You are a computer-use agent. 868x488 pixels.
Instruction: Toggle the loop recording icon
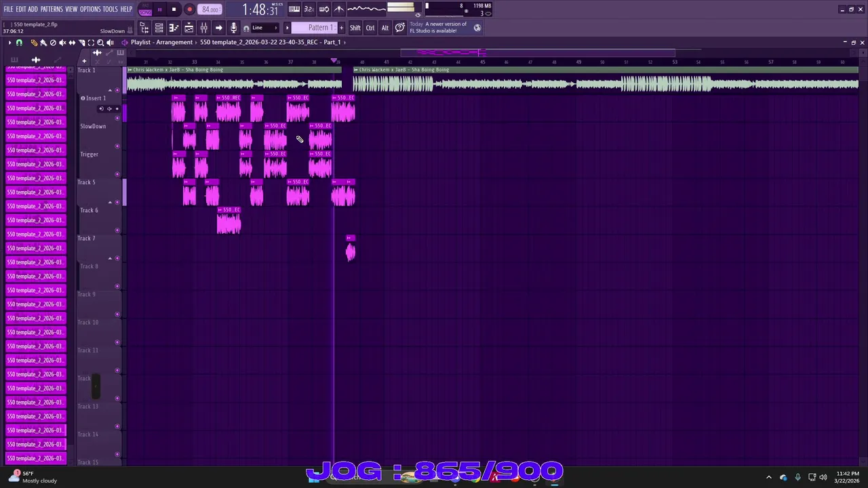coord(323,9)
